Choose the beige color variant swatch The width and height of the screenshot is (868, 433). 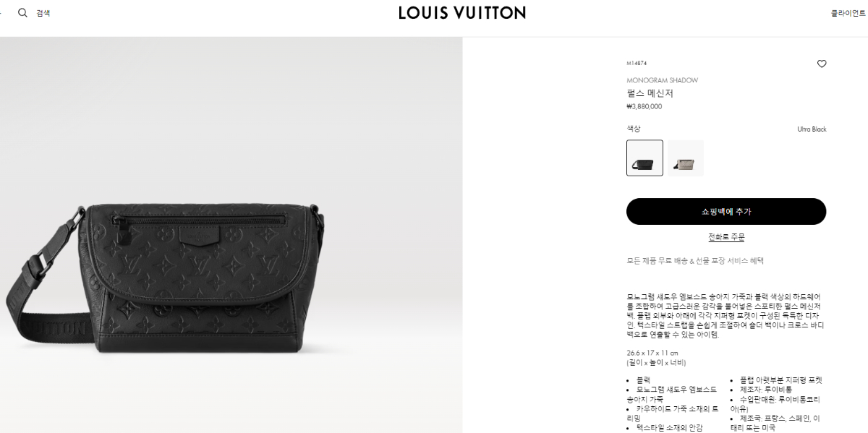point(685,158)
